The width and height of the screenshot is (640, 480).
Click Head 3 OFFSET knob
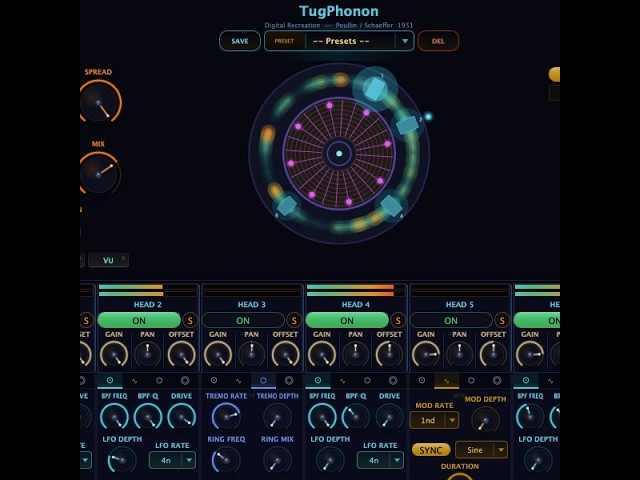[x=285, y=354]
